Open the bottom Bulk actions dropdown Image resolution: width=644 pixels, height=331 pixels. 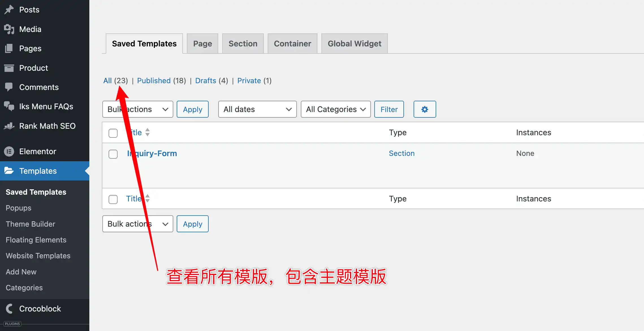tap(138, 224)
